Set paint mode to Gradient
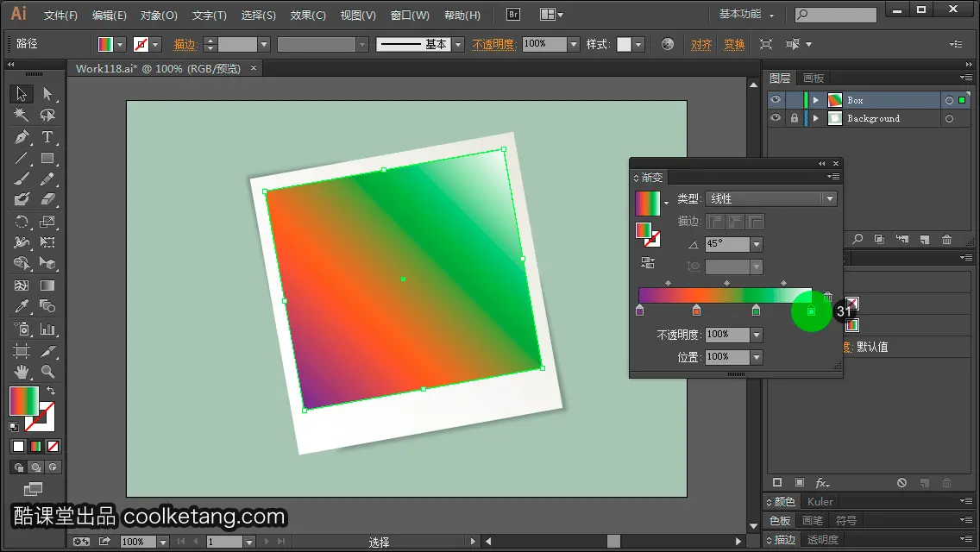Viewport: 980px width, 552px height. 35,447
